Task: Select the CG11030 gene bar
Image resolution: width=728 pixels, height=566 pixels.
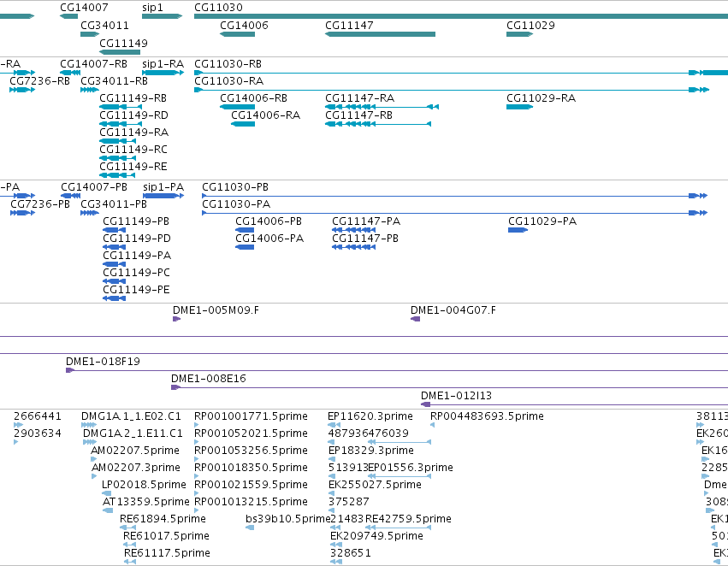Action: (x=461, y=16)
